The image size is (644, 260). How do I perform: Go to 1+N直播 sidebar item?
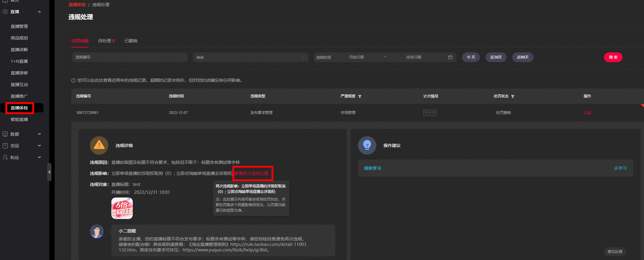coord(19,61)
